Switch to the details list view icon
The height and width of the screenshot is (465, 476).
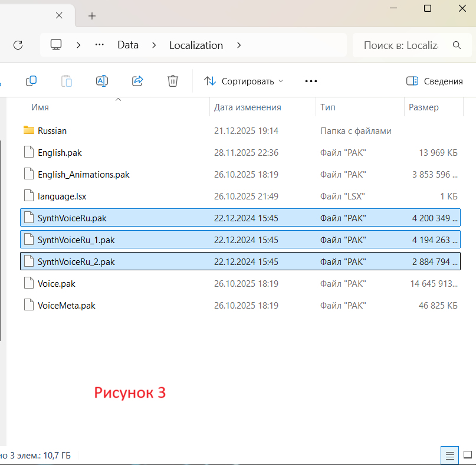pyautogui.click(x=450, y=455)
